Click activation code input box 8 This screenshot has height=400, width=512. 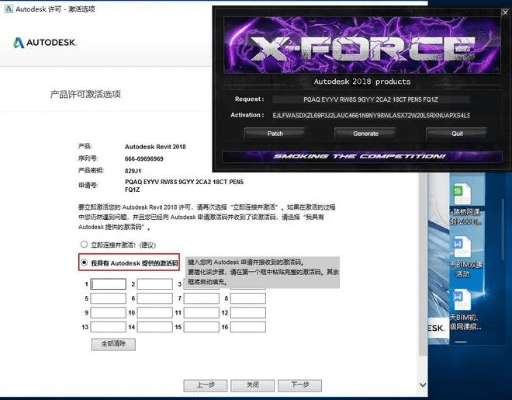coord(248,298)
